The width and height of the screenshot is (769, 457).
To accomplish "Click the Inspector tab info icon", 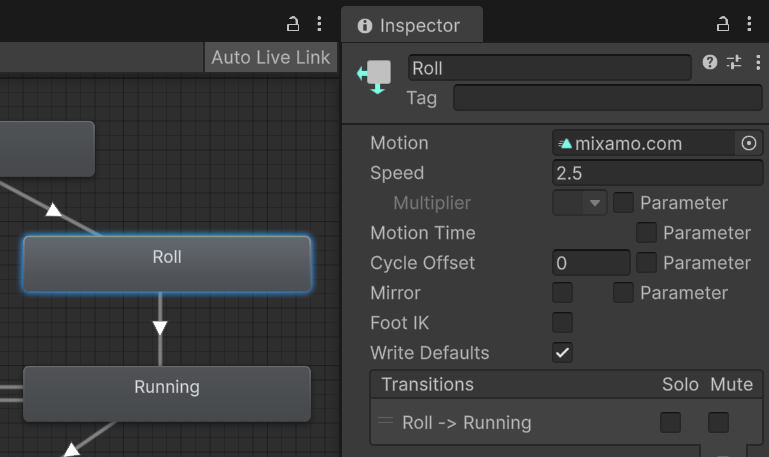I will click(364, 25).
